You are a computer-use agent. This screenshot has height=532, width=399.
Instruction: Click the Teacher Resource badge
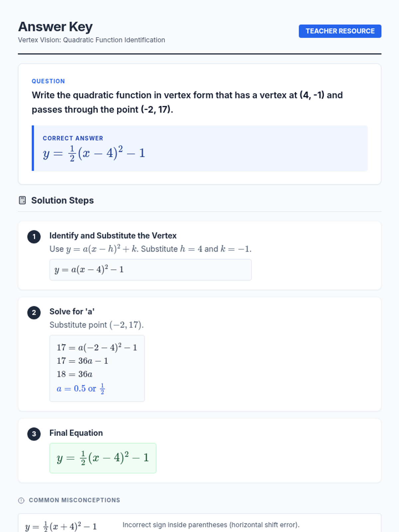click(x=340, y=31)
